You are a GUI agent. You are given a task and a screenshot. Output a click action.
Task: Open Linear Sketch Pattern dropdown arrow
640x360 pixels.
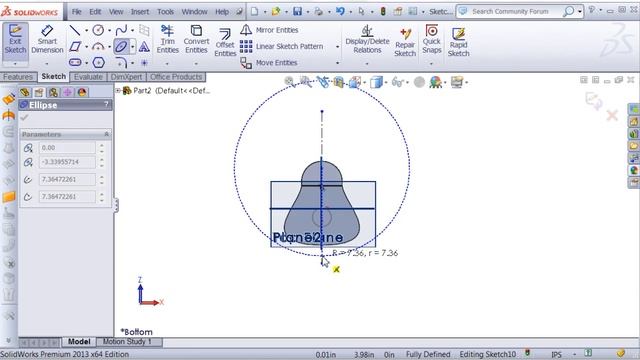pyautogui.click(x=338, y=47)
